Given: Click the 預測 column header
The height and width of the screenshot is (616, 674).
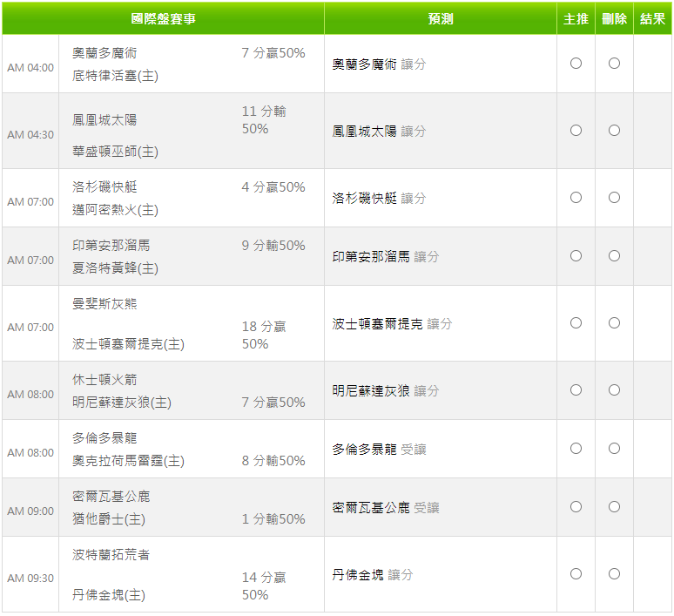Looking at the screenshot, I should pos(440,18).
